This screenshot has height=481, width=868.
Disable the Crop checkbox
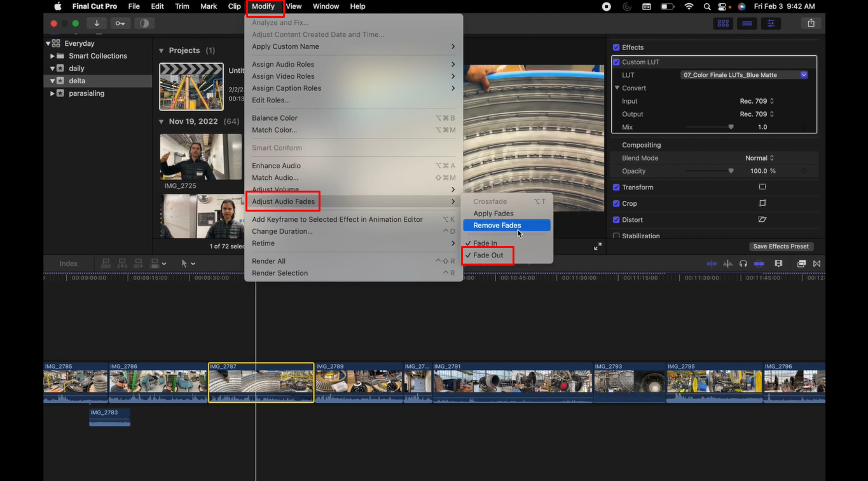[x=616, y=203]
